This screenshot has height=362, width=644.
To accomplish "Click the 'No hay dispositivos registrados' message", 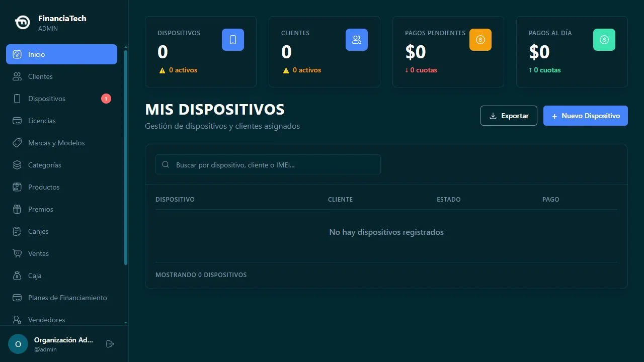I will click(386, 232).
